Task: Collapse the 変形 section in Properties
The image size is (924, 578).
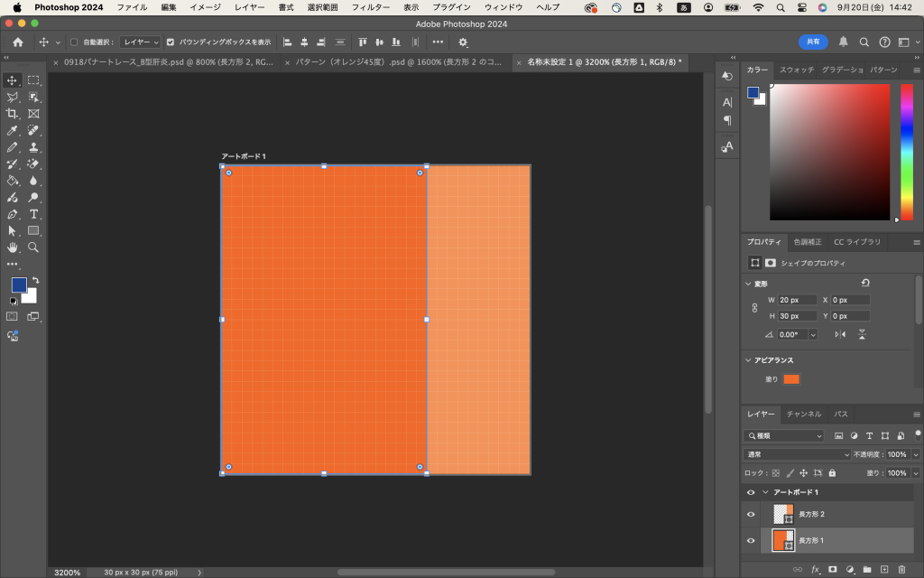Action: 748,284
